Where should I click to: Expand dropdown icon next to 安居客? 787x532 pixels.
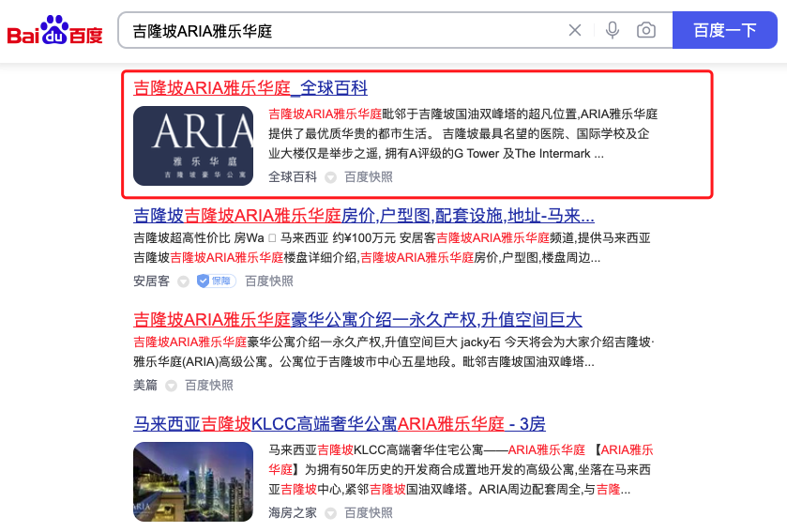pos(183,281)
